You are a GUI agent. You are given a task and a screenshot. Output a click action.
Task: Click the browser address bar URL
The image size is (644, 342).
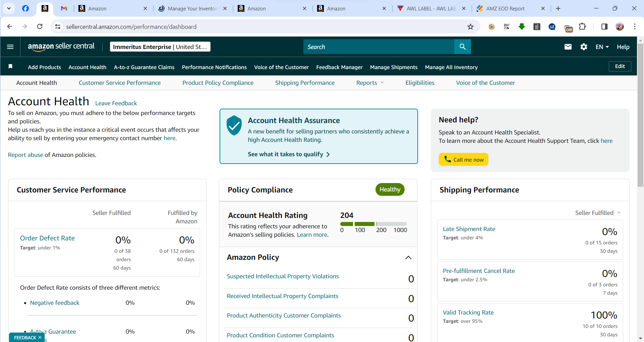pyautogui.click(x=131, y=26)
